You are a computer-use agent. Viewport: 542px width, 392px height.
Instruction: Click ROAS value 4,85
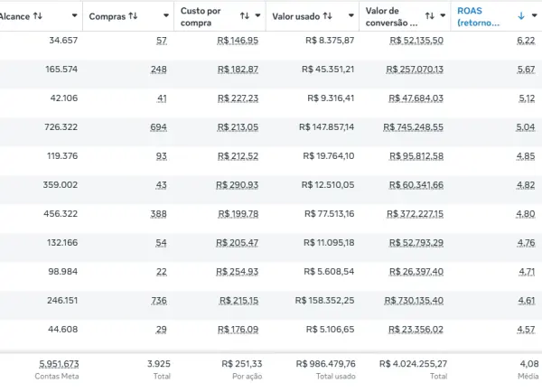point(526,156)
